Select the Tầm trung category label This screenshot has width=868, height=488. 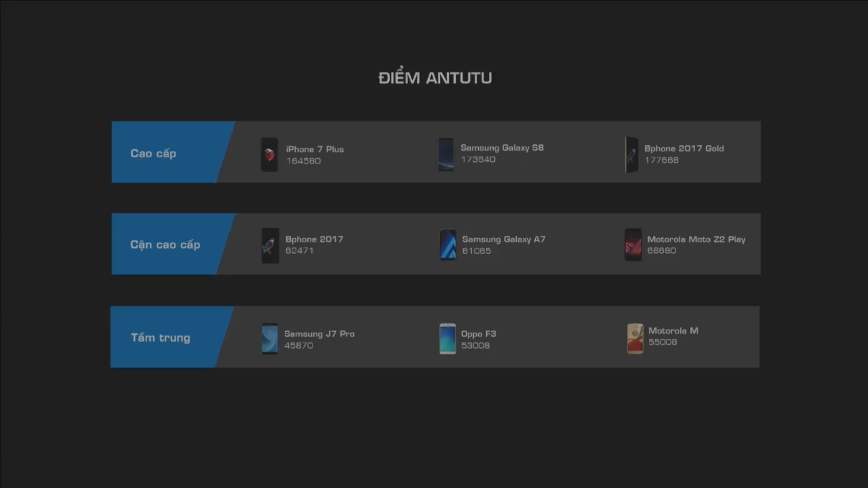click(x=160, y=338)
